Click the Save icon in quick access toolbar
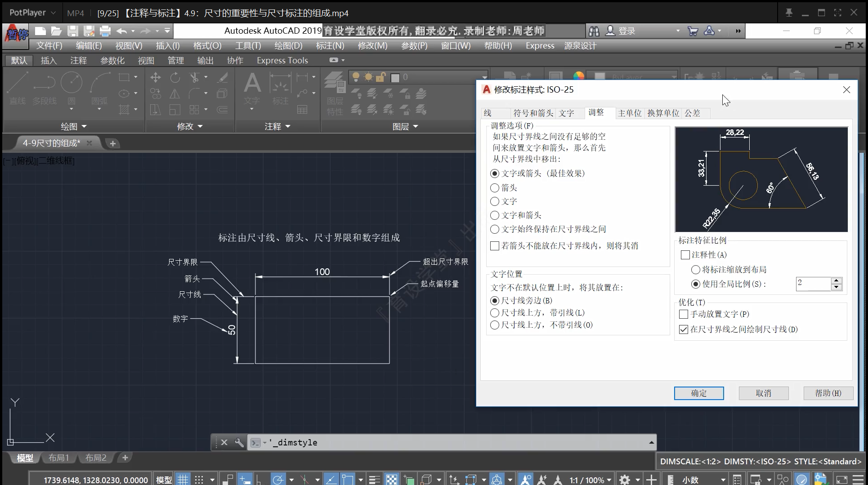The image size is (868, 485). pyautogui.click(x=73, y=31)
